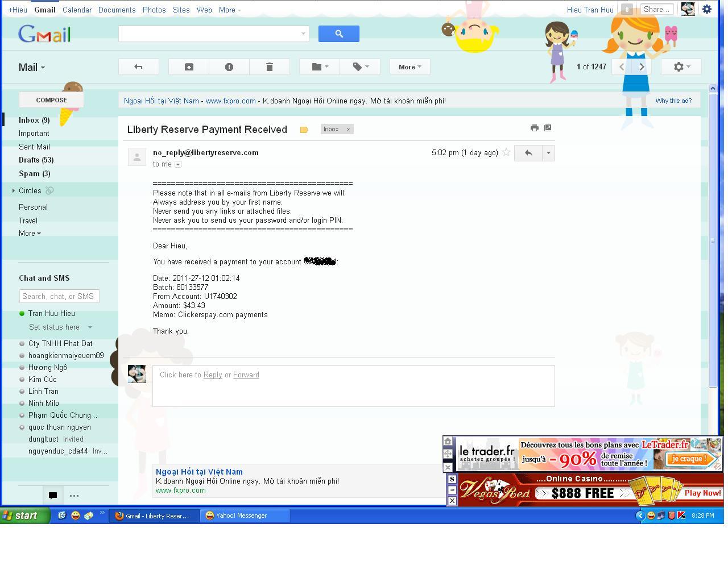Open Documents in the top bar
The height and width of the screenshot is (582, 728).
117,10
